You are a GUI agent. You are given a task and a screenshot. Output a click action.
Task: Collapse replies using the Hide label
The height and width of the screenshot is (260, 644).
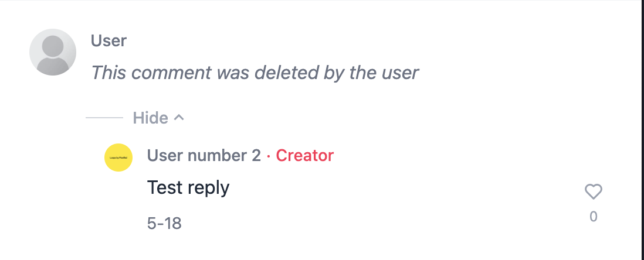coord(151,118)
